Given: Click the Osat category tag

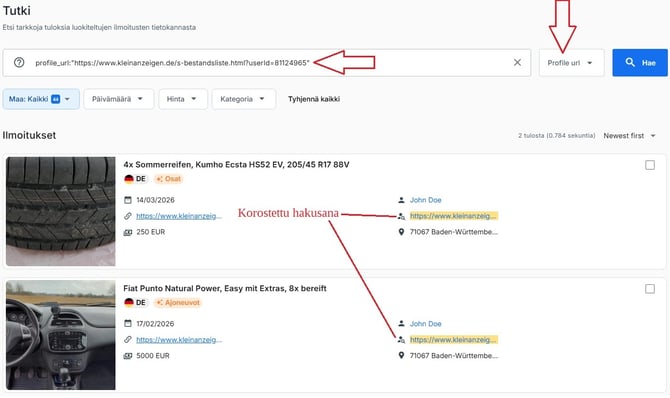Looking at the screenshot, I should click(x=168, y=179).
